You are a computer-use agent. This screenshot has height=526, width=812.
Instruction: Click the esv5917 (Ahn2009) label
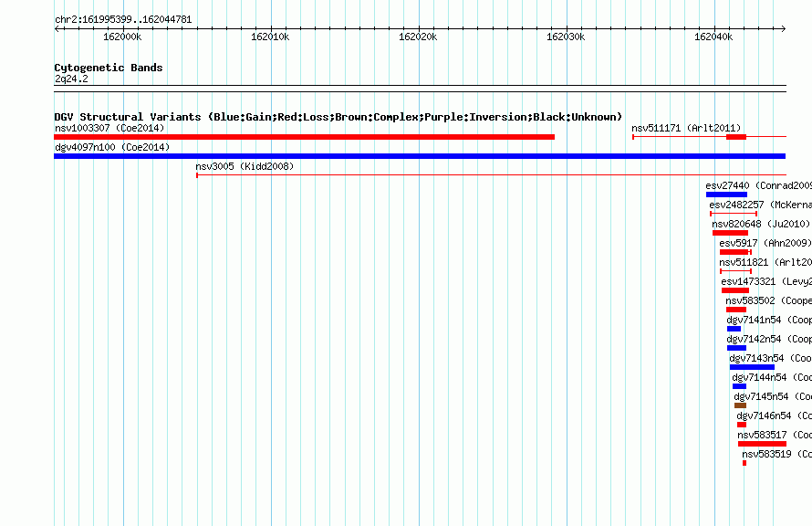pyautogui.click(x=765, y=243)
